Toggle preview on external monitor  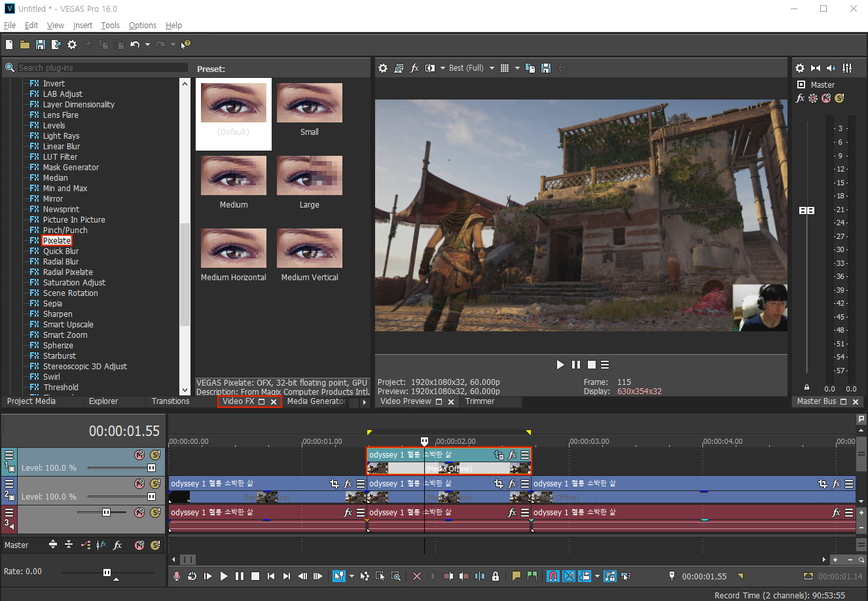coord(399,68)
